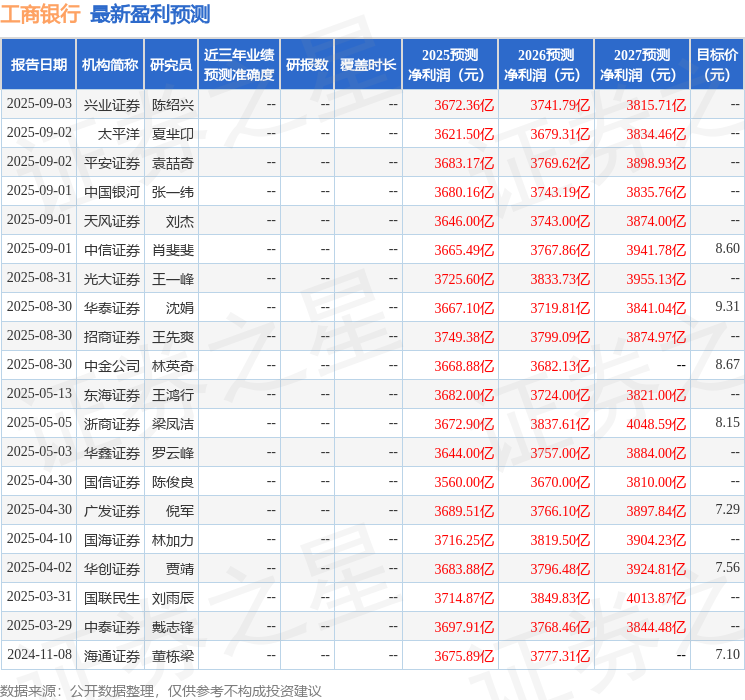This screenshot has height=700, width=745.
Task: Click the 目标价(元) column header
Action: tap(717, 65)
